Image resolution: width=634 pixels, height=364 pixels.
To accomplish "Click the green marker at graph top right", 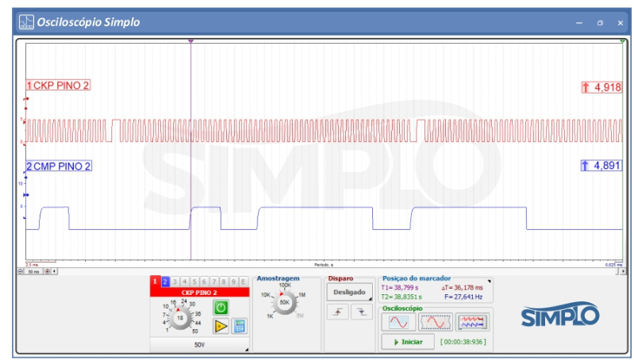I will click(x=623, y=41).
